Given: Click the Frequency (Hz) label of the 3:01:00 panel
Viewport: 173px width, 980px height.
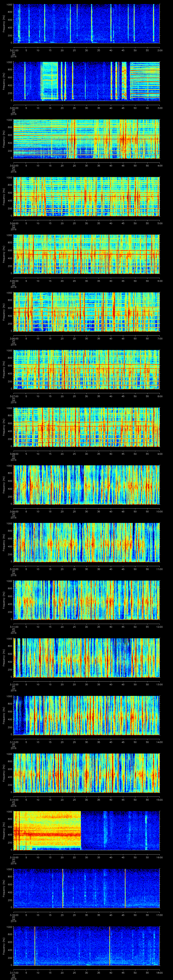Looking at the screenshot, I should [4, 24].
